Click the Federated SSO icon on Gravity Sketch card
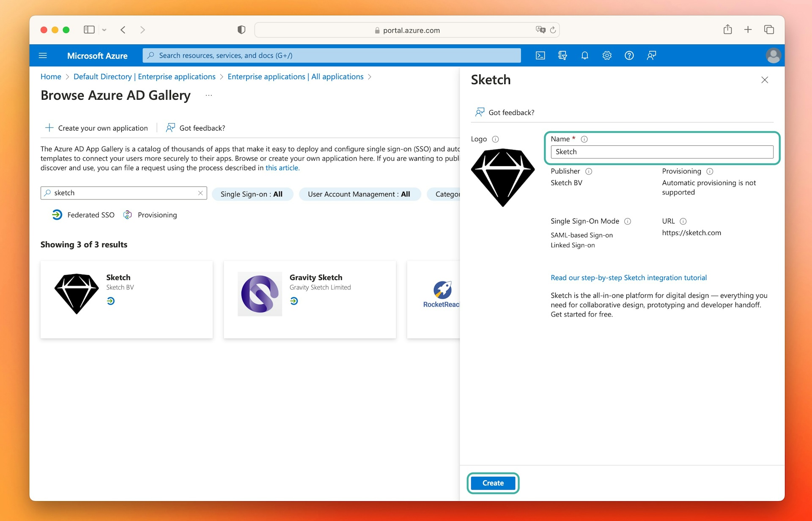Viewport: 812px width, 521px height. pyautogui.click(x=294, y=301)
